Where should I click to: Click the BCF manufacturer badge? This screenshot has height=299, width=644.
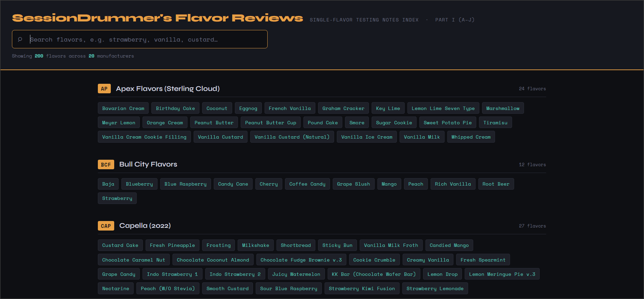pos(106,165)
